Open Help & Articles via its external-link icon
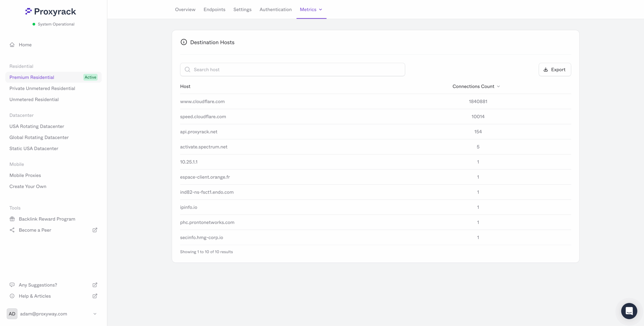Image resolution: width=644 pixels, height=326 pixels. coord(95,296)
